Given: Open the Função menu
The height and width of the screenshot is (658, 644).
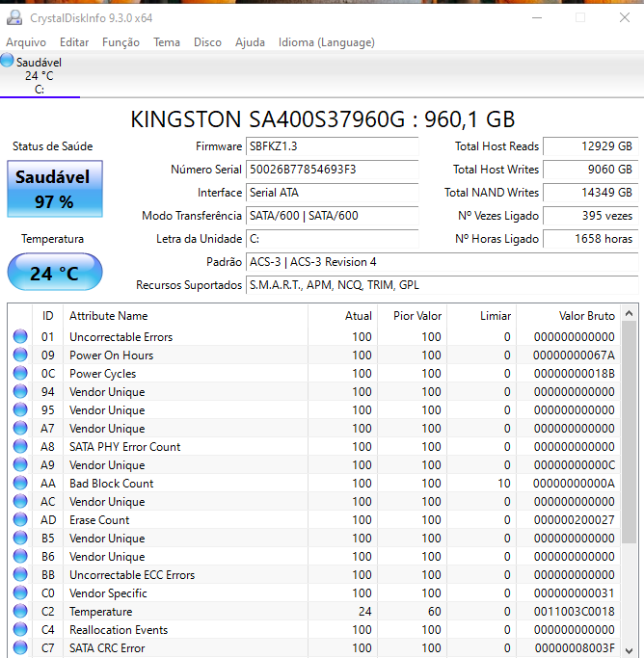Looking at the screenshot, I should (121, 42).
